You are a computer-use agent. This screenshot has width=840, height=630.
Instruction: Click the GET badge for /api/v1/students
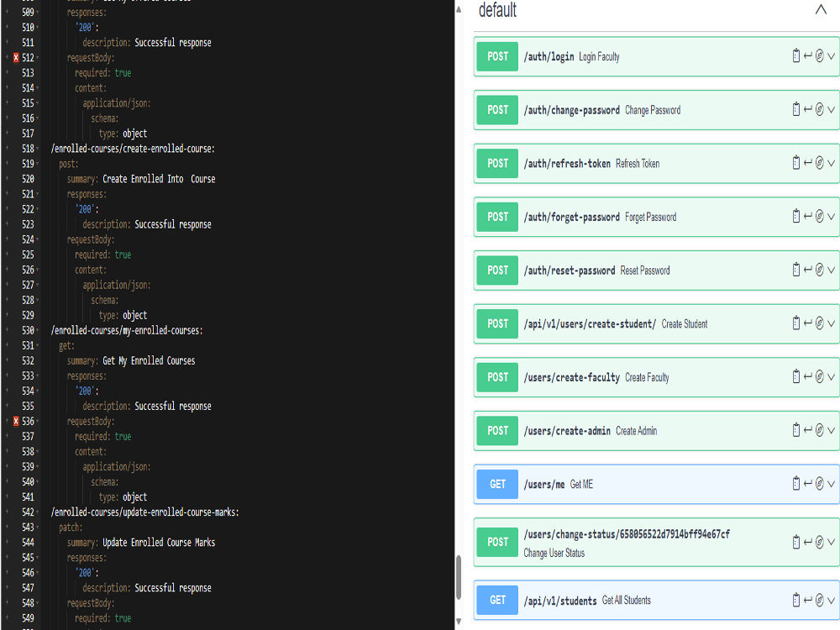(497, 600)
